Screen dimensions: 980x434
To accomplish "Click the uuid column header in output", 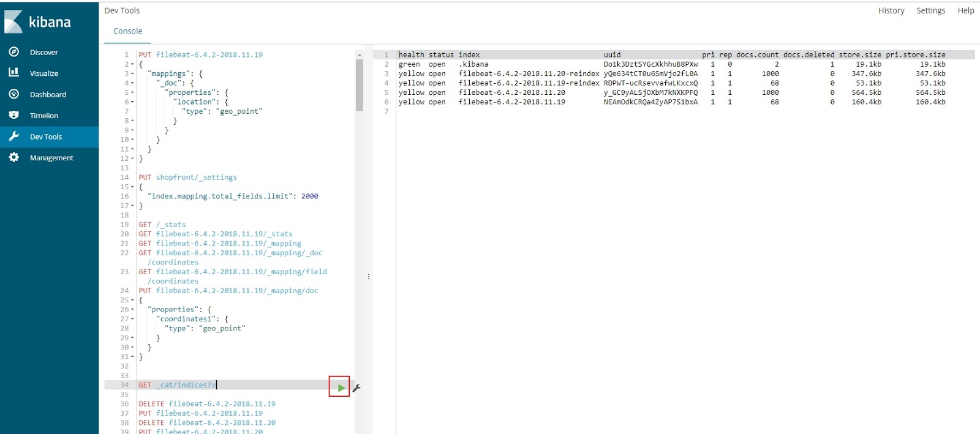I will click(612, 54).
